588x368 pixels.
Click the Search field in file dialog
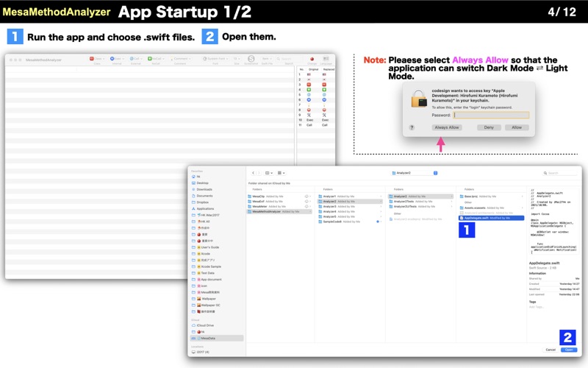pos(560,173)
